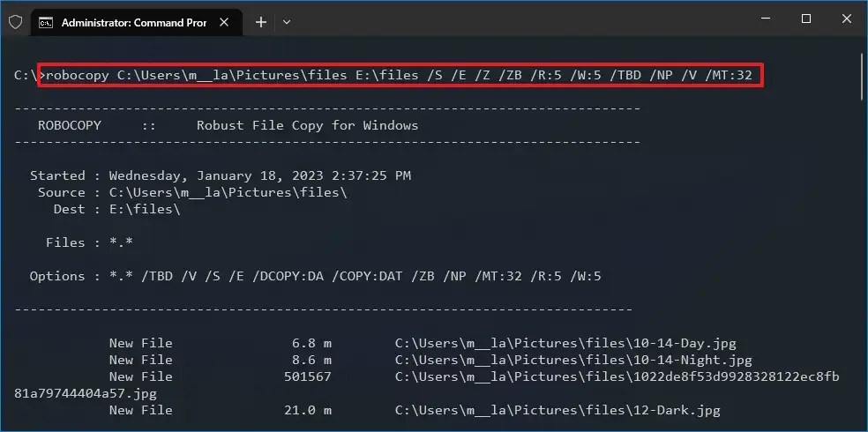Select the Administrator: Command Prompt tab

pos(134,23)
